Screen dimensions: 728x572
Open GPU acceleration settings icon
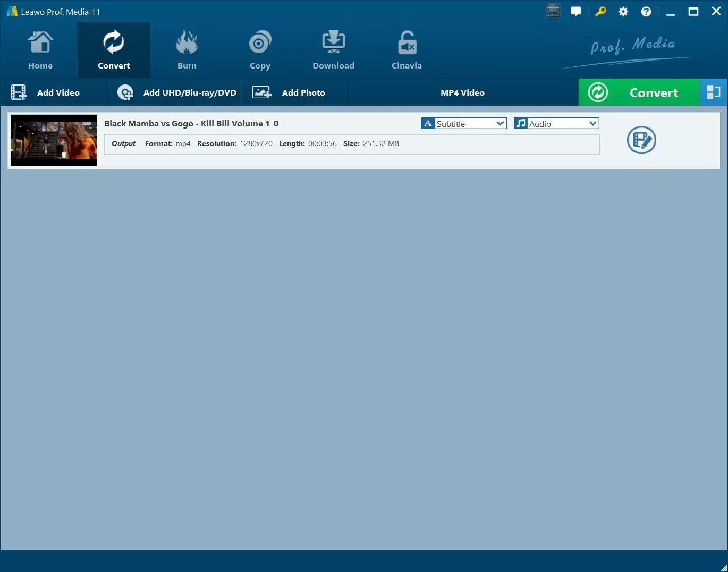[x=553, y=11]
